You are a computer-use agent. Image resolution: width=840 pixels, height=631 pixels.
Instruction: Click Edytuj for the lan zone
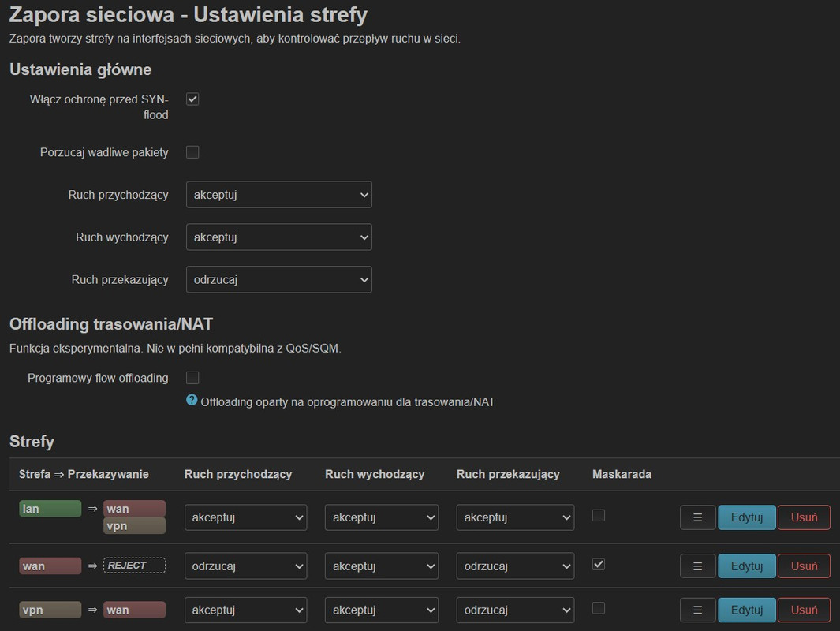[747, 517]
